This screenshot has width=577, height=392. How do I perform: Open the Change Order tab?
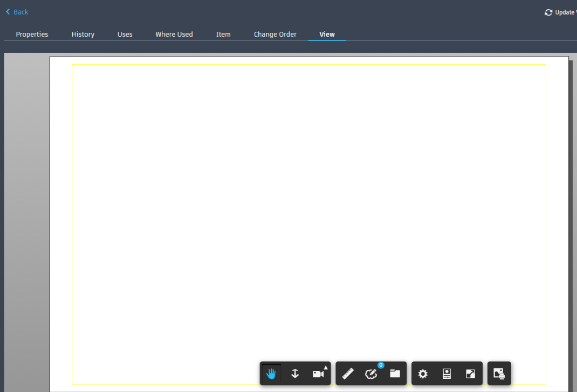[275, 34]
